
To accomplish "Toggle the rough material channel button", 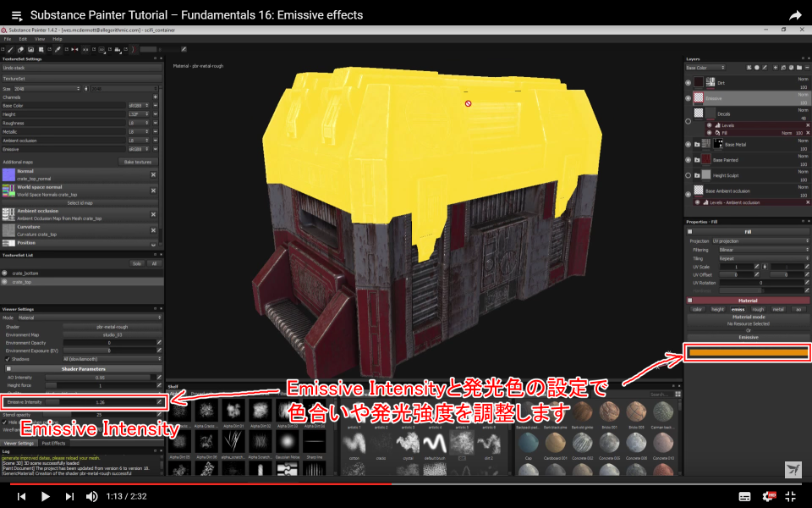I will coord(758,310).
